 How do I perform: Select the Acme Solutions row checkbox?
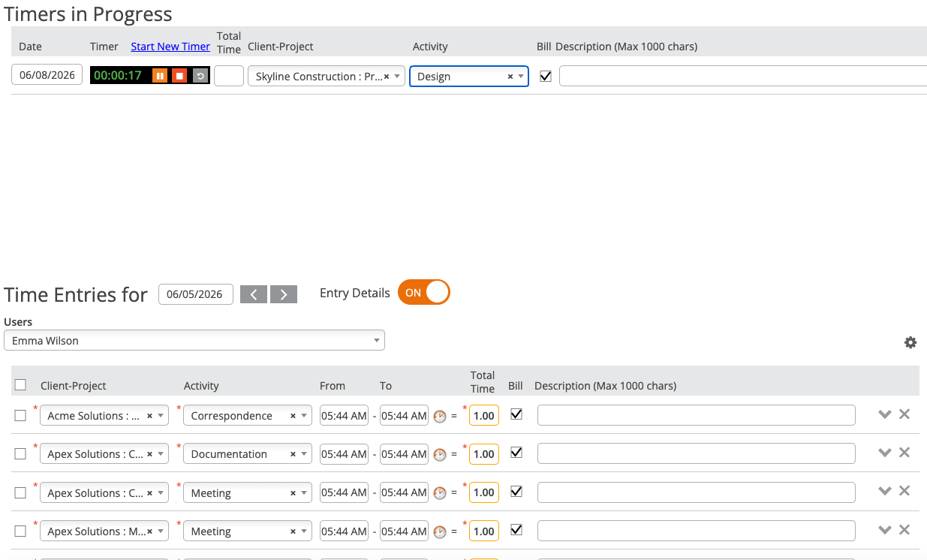coord(20,416)
